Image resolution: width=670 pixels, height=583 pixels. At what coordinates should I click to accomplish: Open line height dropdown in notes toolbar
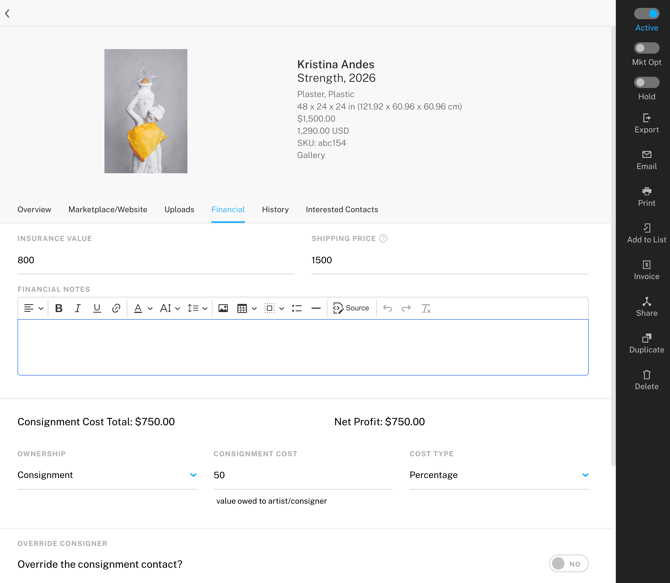coord(197,308)
